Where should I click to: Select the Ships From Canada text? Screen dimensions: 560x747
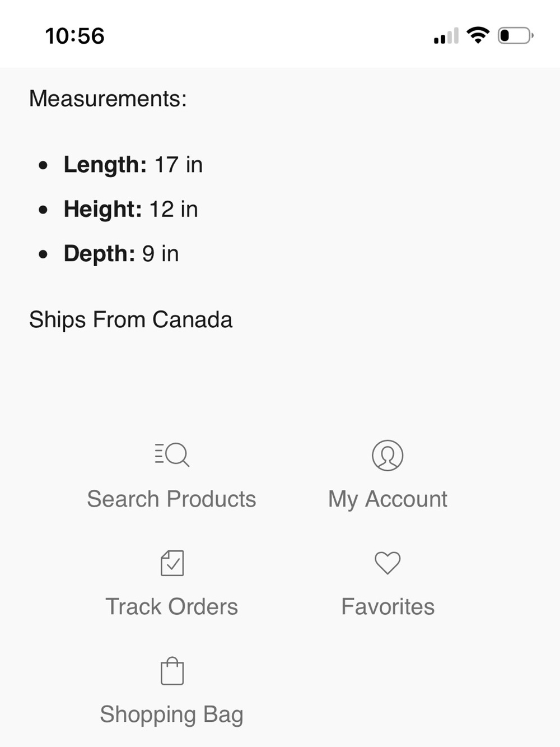(x=130, y=319)
